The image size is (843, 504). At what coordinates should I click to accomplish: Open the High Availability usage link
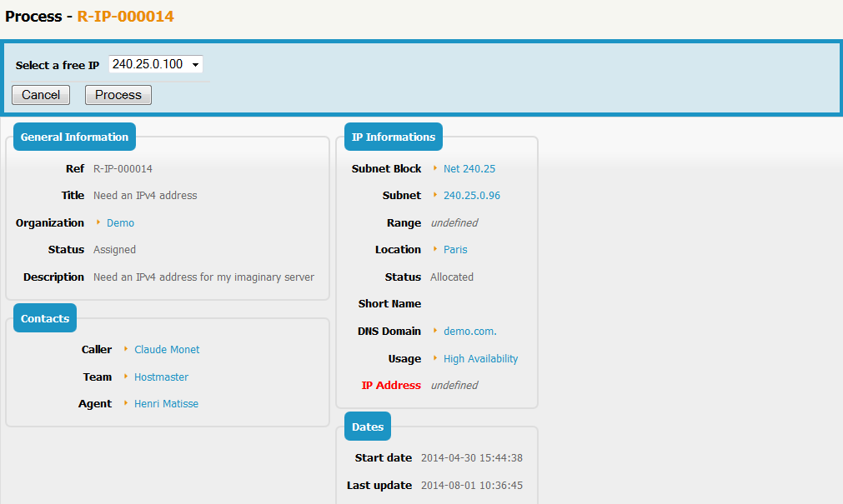480,359
